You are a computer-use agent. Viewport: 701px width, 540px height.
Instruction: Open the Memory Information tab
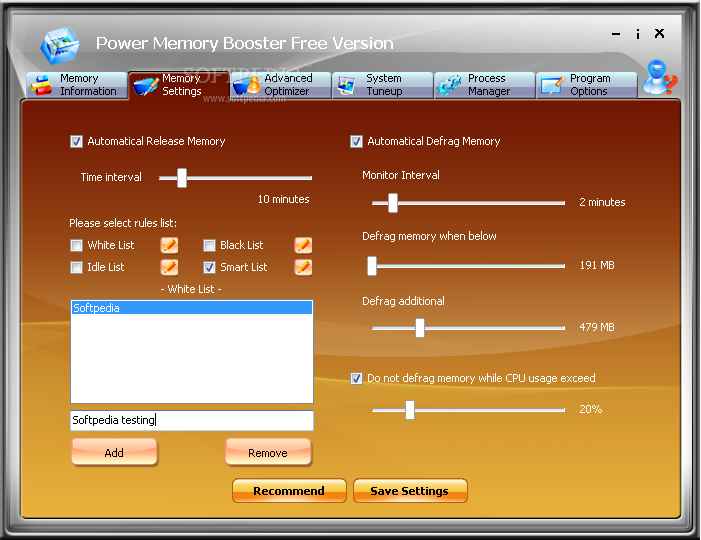pyautogui.click(x=77, y=85)
